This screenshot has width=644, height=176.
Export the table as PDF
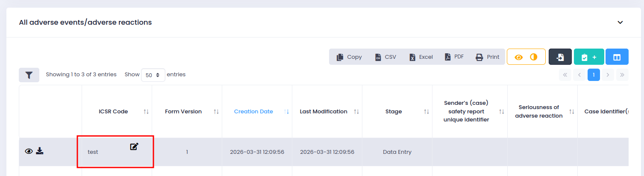[x=454, y=57]
